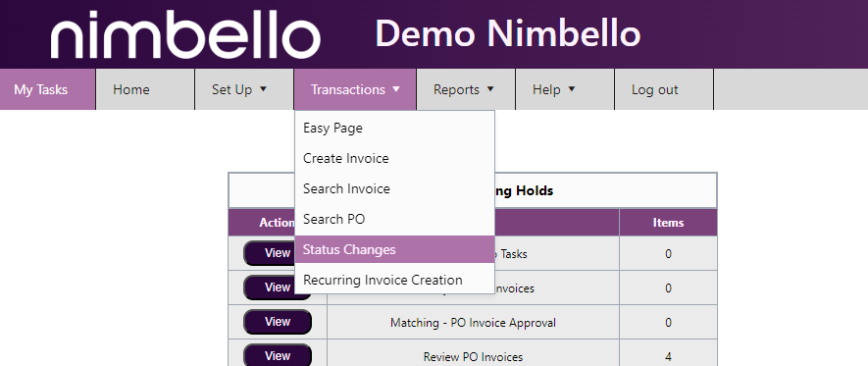Click the Items column header
868x366 pixels.
[668, 223]
